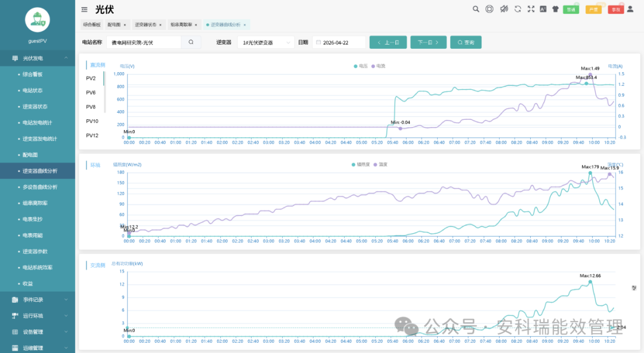This screenshot has height=353, width=644.
Task: Select PV10 in the DC side list
Action: (x=92, y=121)
